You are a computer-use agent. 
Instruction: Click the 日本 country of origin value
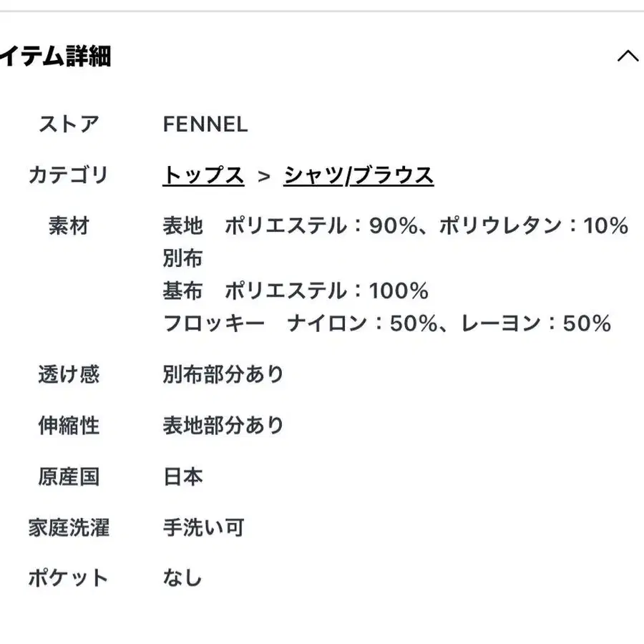183,477
